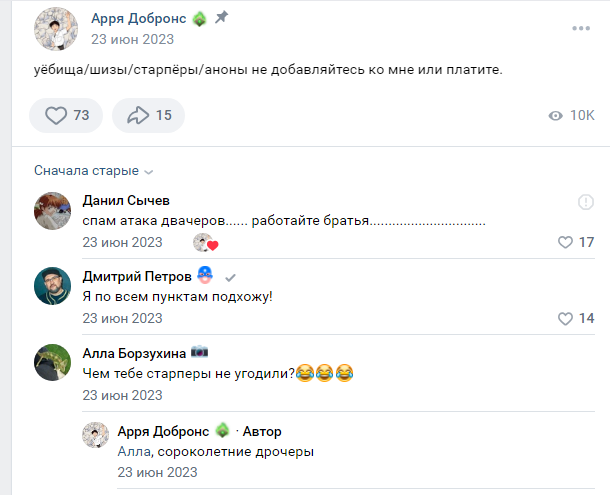Screen dimensions: 610x495
Task: Click the green badge next to Арря Добронс
Action: coord(199,19)
